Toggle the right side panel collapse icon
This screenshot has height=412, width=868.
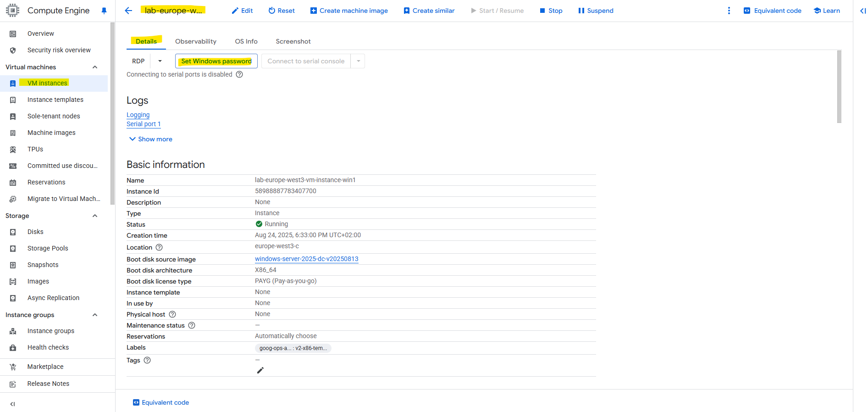pos(862,11)
